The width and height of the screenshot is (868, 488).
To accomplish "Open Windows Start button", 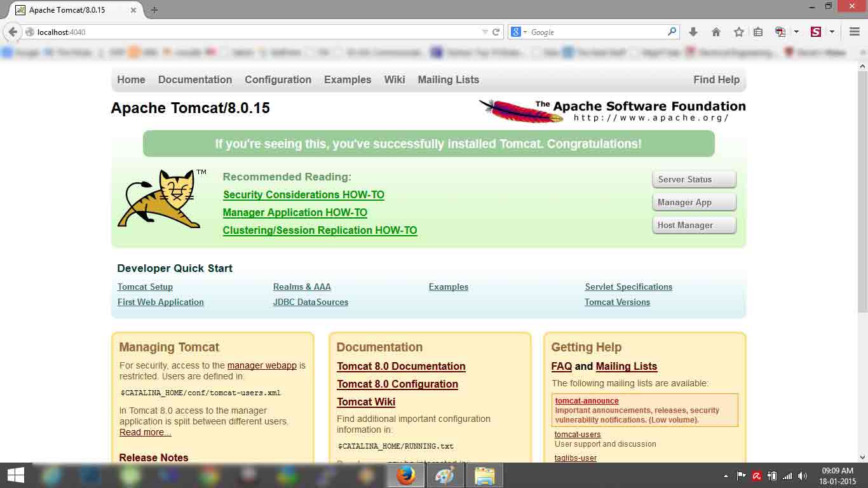I will (x=15, y=475).
